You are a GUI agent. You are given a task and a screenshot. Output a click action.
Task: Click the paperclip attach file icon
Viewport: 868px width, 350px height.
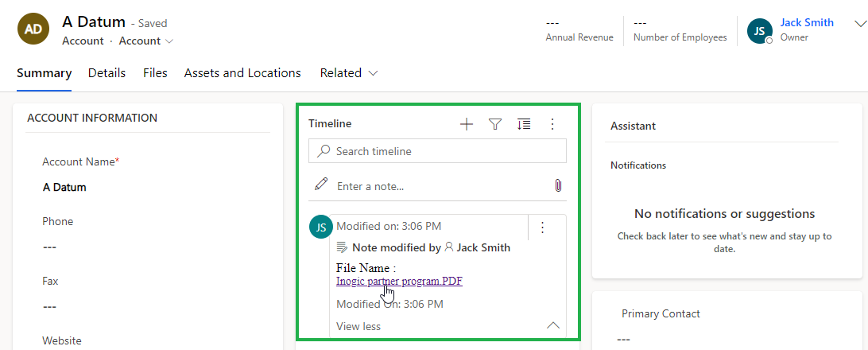coord(558,185)
